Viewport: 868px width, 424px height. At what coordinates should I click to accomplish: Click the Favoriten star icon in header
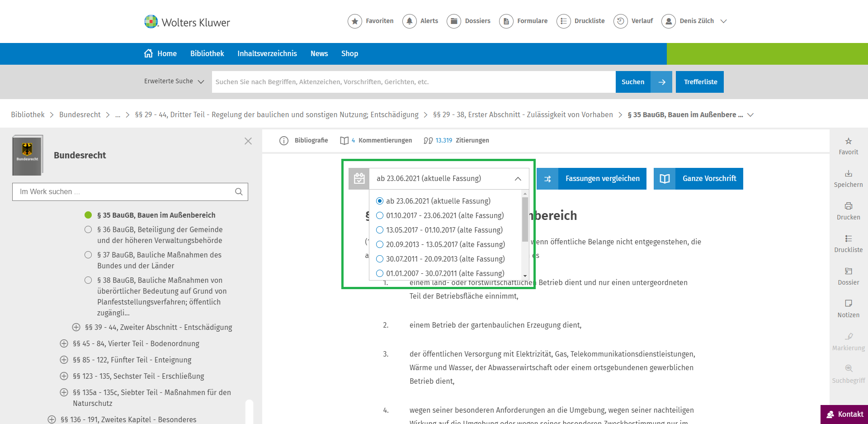click(355, 21)
